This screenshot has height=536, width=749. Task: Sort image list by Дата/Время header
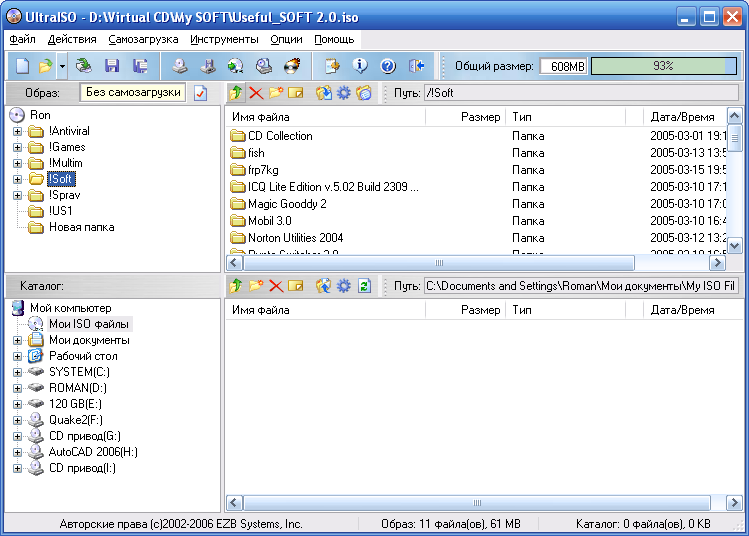point(684,117)
